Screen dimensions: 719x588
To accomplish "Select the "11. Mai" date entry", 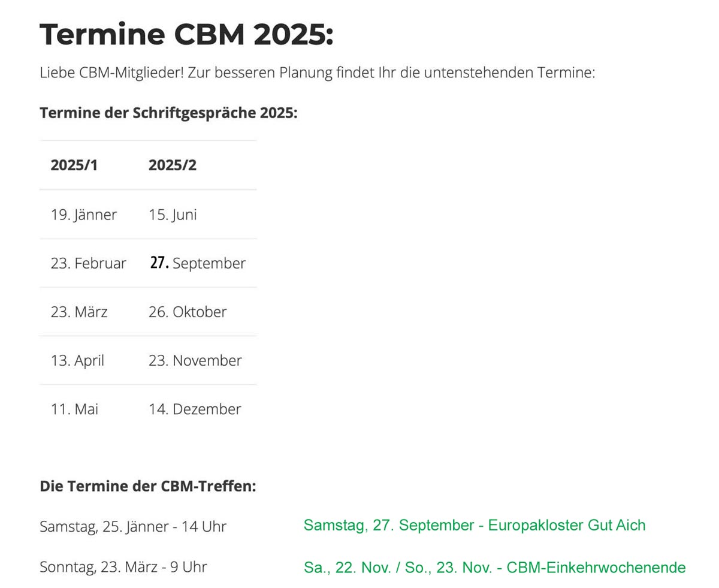I will coord(74,409).
